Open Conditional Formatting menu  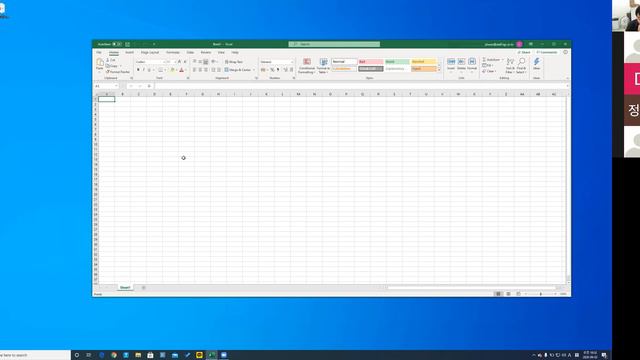coord(307,66)
